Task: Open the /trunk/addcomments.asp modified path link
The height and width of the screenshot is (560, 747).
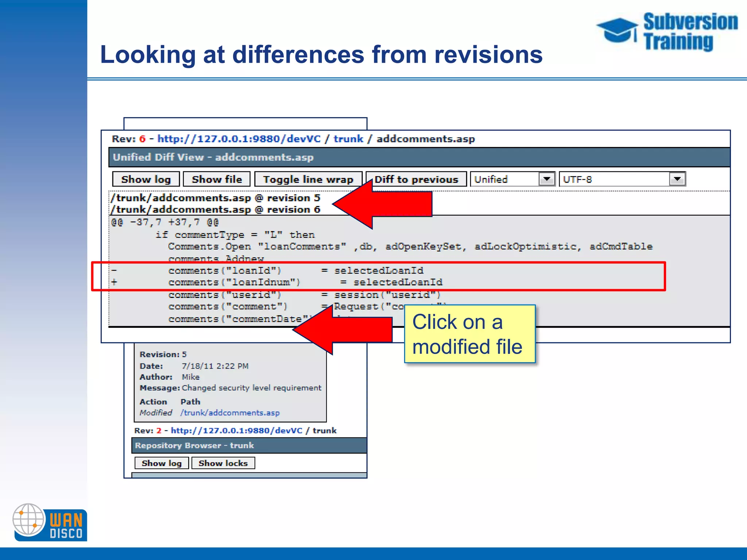Action: pos(230,413)
